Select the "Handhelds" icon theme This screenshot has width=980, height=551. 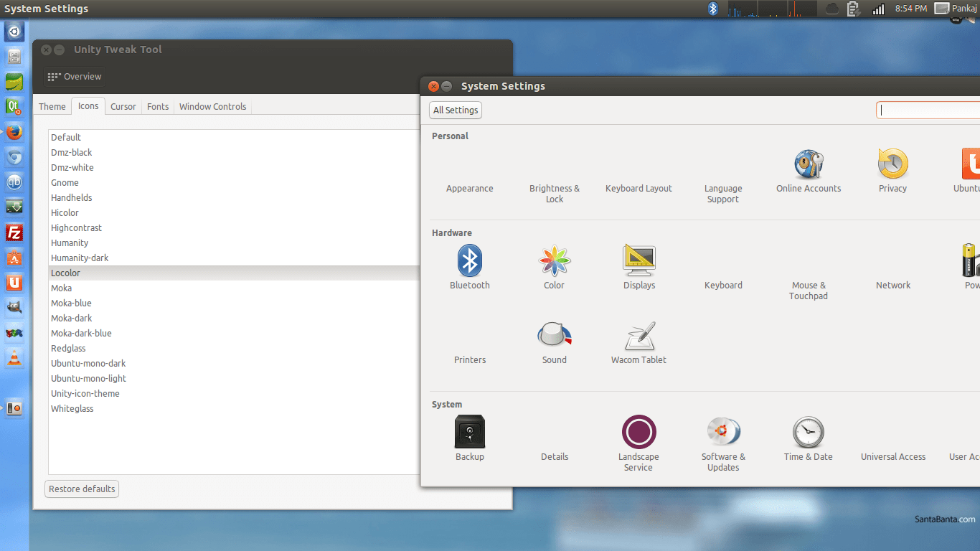[x=234, y=197]
